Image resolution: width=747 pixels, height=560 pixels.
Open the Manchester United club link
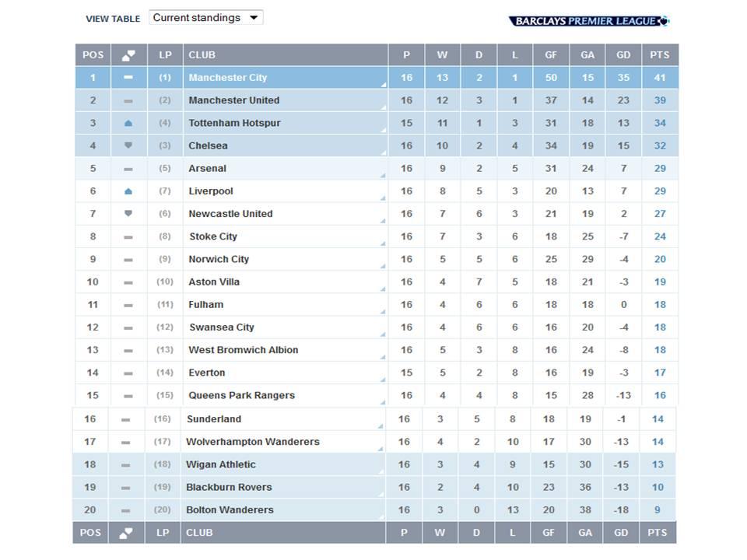233,100
